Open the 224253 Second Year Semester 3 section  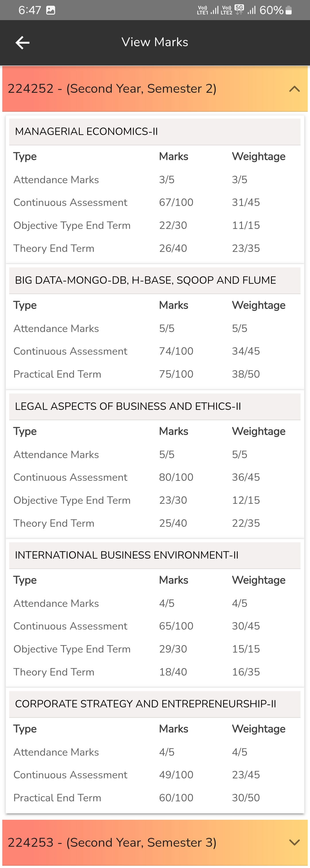[x=112, y=843]
